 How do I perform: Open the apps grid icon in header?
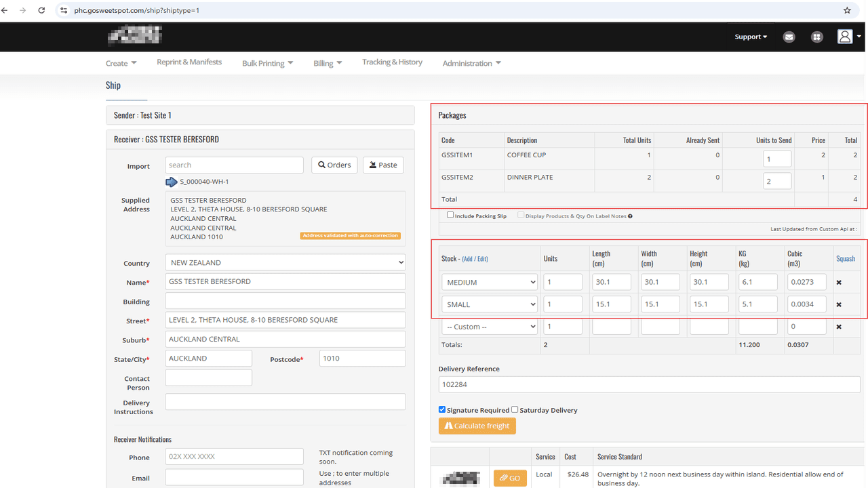(x=816, y=37)
